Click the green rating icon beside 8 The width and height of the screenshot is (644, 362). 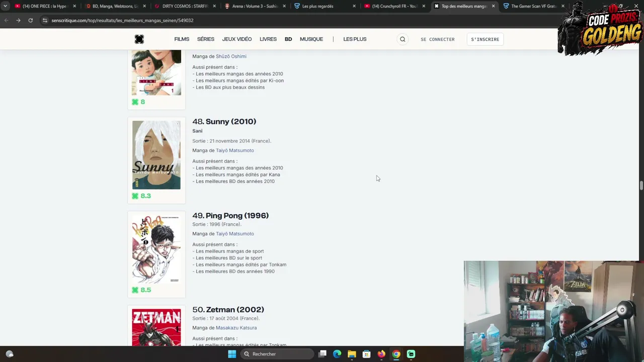[135, 102]
